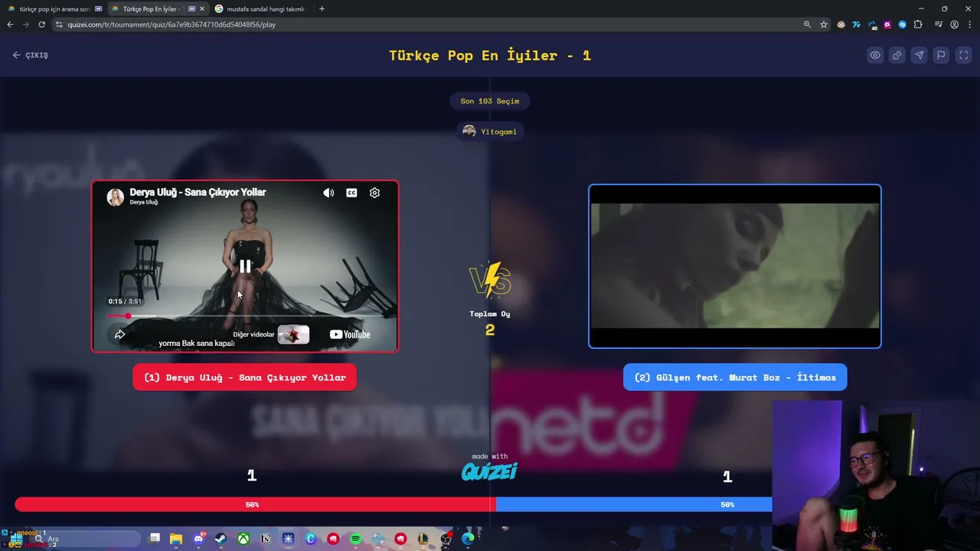
Task: Open Discord from the taskbar
Action: pyautogui.click(x=198, y=539)
